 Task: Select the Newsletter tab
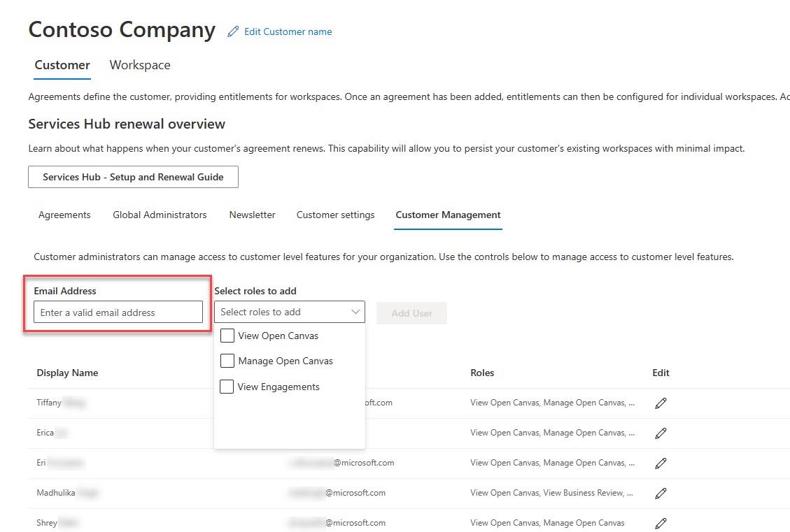[252, 215]
